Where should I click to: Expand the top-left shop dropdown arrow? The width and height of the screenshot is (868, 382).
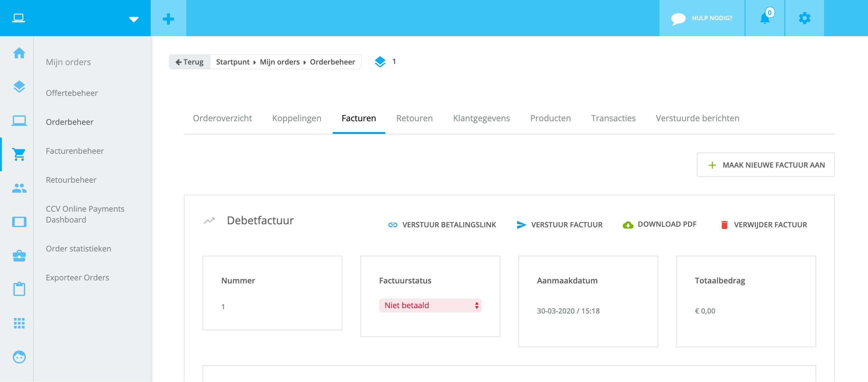(134, 19)
